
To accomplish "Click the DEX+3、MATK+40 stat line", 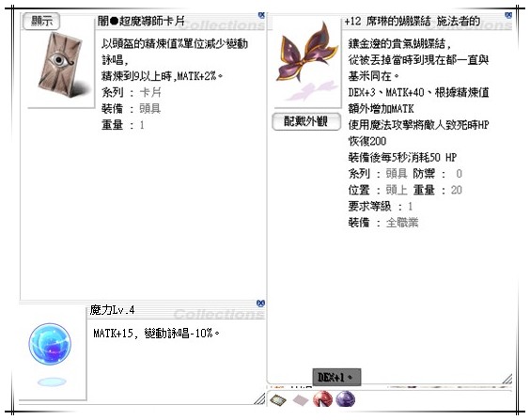I will (418, 92).
